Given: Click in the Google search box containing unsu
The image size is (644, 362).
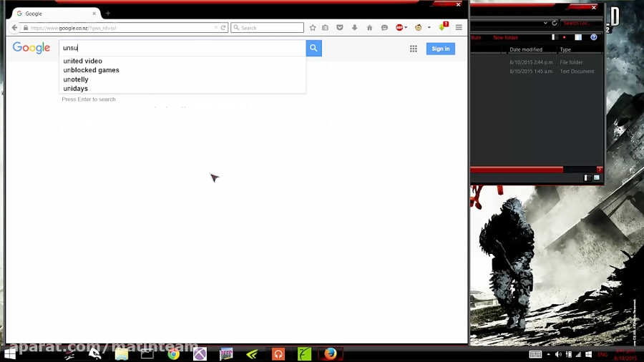Looking at the screenshot, I should click(x=182, y=48).
